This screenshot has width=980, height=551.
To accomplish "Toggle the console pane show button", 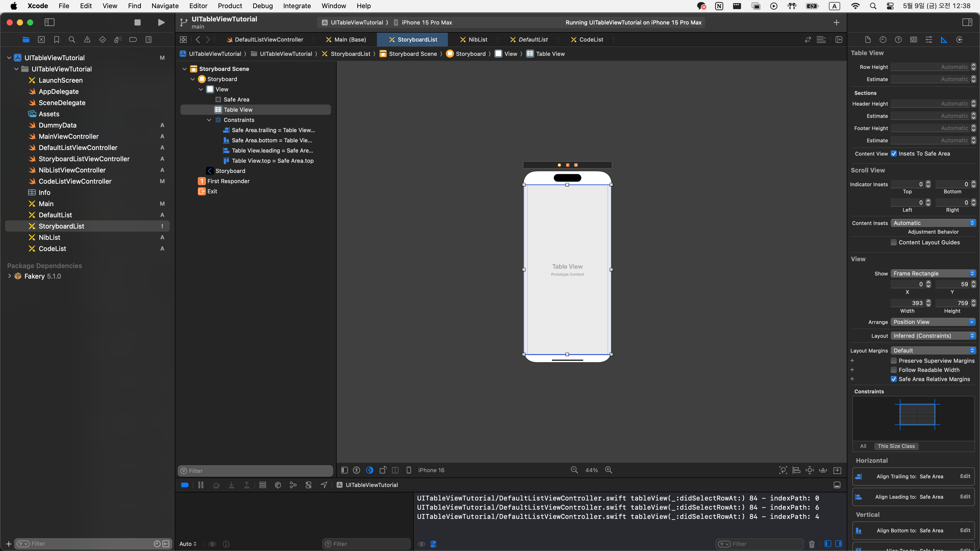I will [838, 544].
